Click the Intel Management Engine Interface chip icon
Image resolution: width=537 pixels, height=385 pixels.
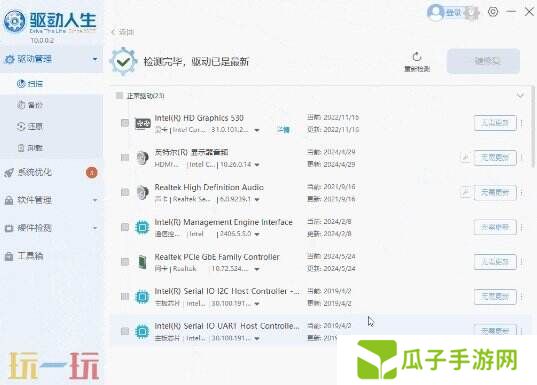pyautogui.click(x=142, y=227)
